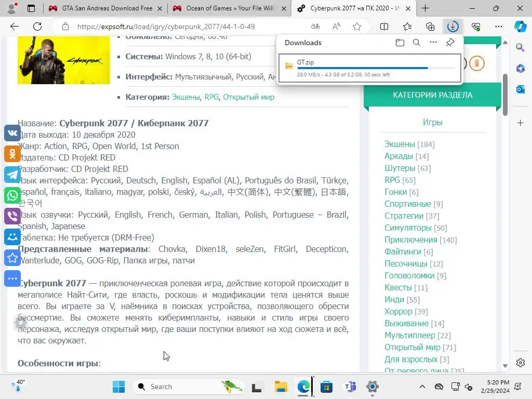
Task: Open profile avatar menu
Action: (12, 8)
